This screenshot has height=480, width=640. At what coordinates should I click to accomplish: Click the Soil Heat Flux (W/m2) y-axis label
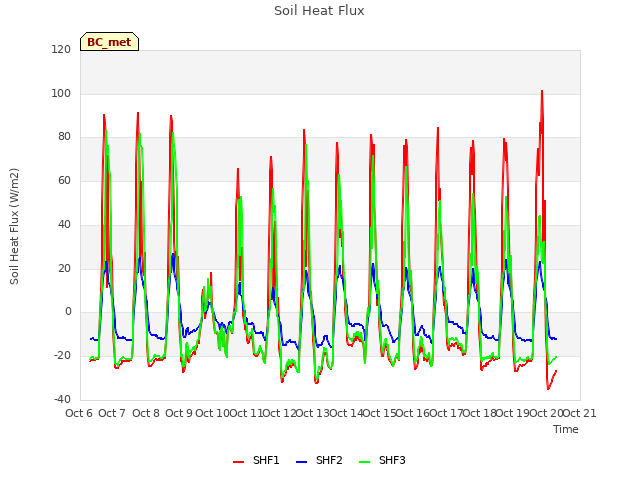(x=14, y=226)
